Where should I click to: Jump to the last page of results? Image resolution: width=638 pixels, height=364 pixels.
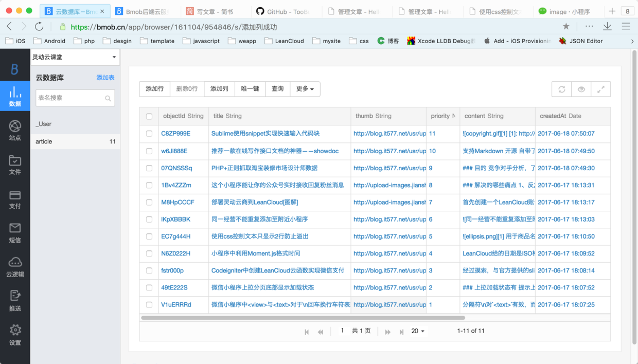click(x=402, y=332)
